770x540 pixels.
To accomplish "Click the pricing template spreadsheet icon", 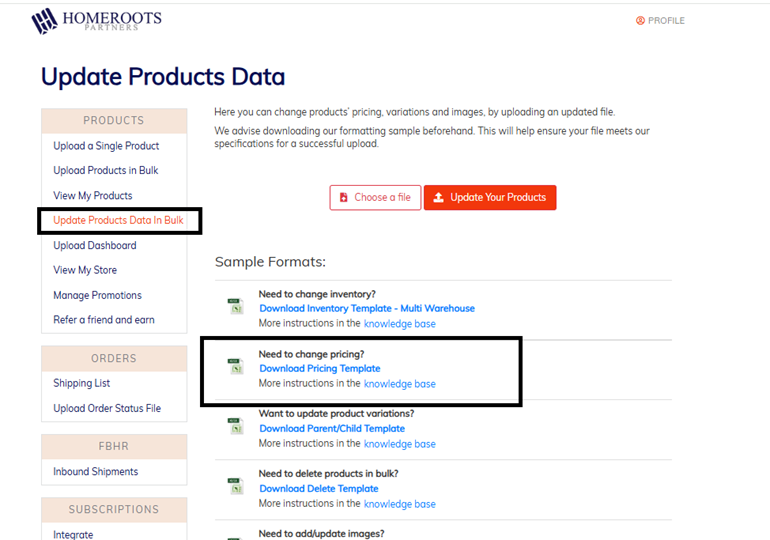I will [x=235, y=367].
